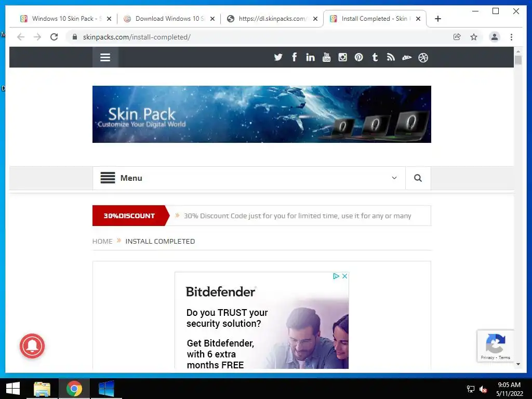Click the AdChoices triangle icon
Image resolution: width=532 pixels, height=399 pixels.
tap(336, 276)
